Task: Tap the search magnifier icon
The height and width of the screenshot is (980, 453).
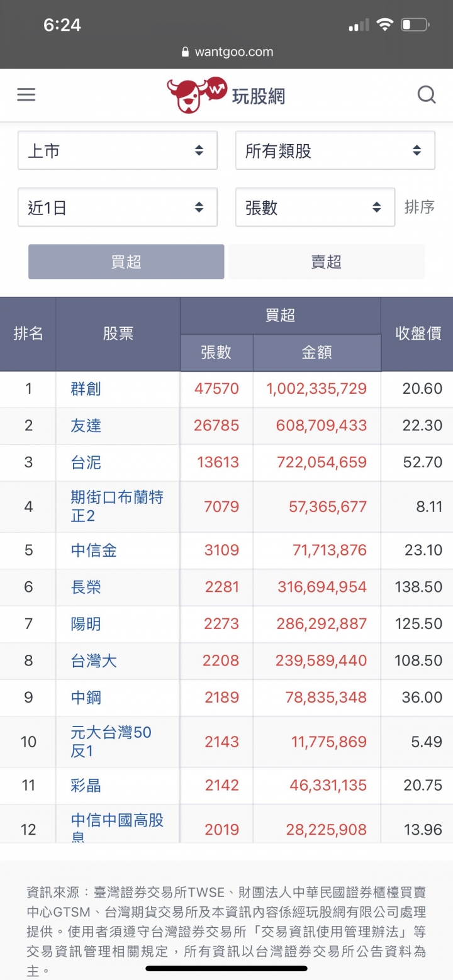Action: [x=427, y=95]
